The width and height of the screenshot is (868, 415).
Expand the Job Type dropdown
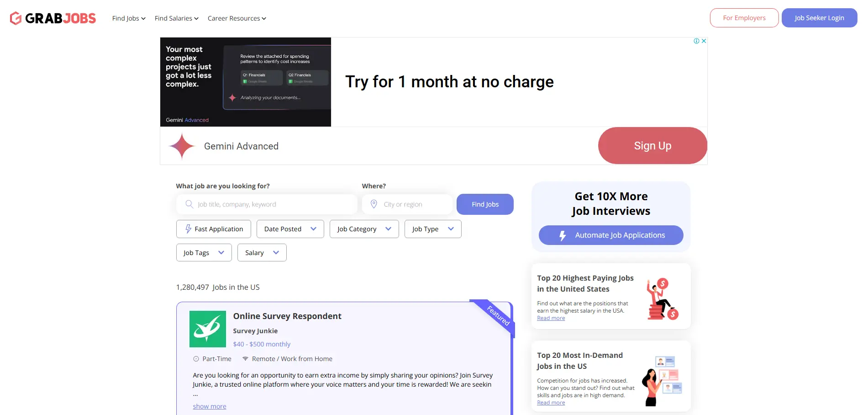[433, 229]
